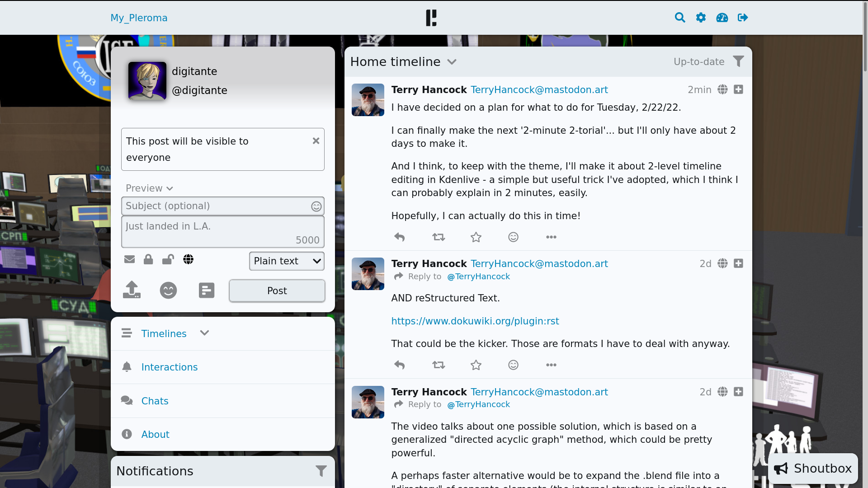
Task: Set post visibility to followers-only lock
Action: [x=148, y=259]
